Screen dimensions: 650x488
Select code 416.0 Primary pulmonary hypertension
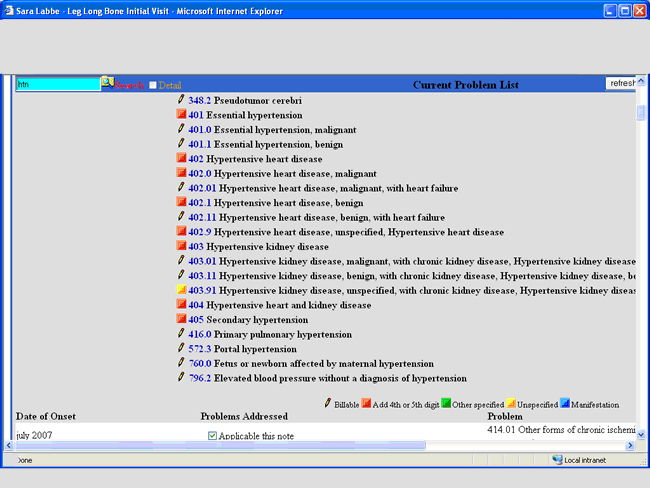pyautogui.click(x=200, y=334)
